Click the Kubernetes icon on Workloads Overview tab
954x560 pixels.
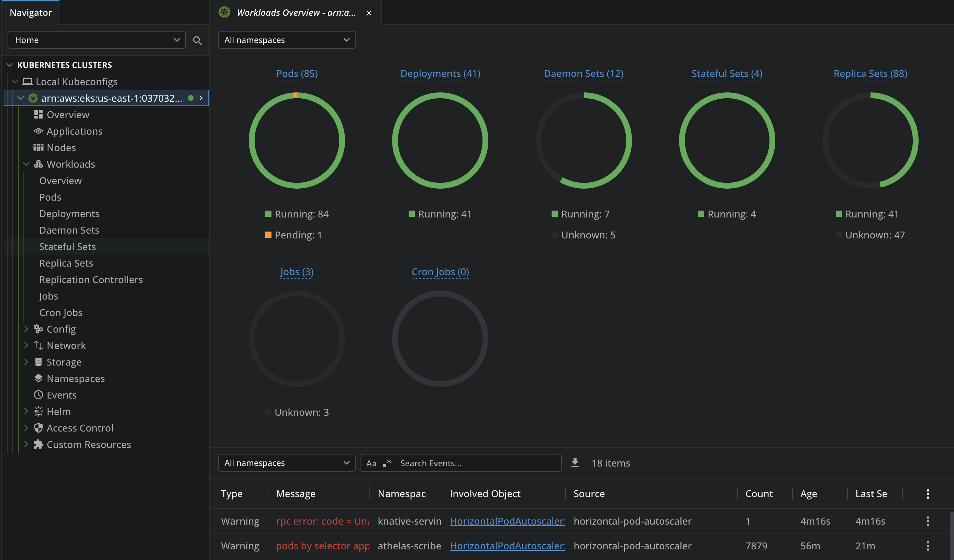click(224, 12)
